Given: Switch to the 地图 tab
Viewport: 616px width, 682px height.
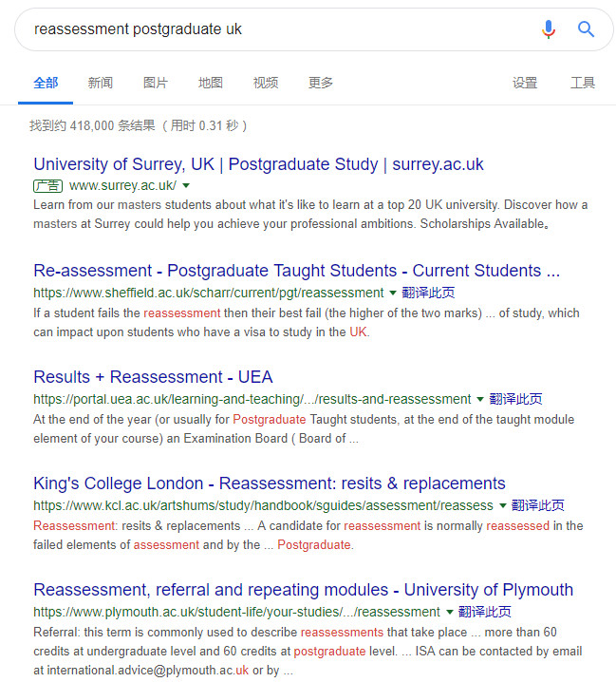Looking at the screenshot, I should click(x=211, y=83).
